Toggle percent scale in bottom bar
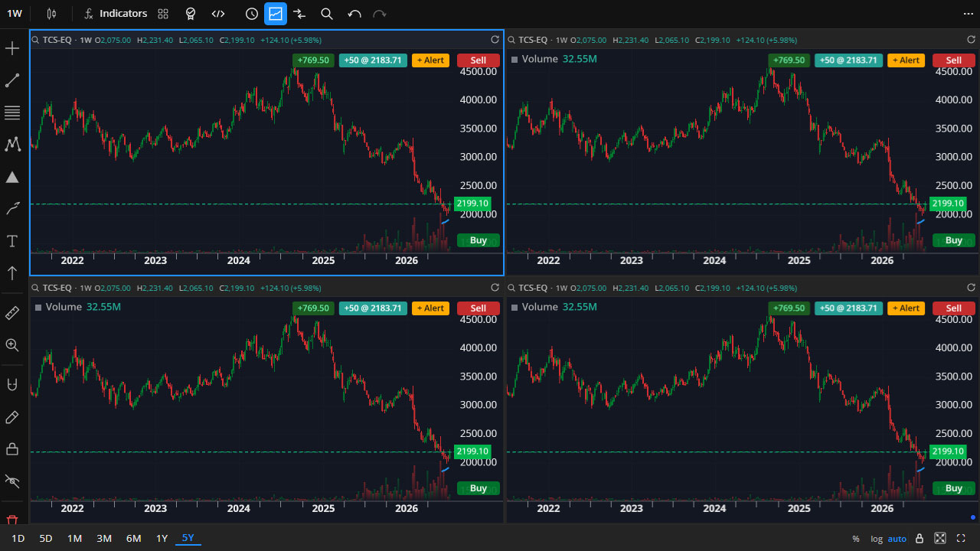980x551 pixels. 856,539
